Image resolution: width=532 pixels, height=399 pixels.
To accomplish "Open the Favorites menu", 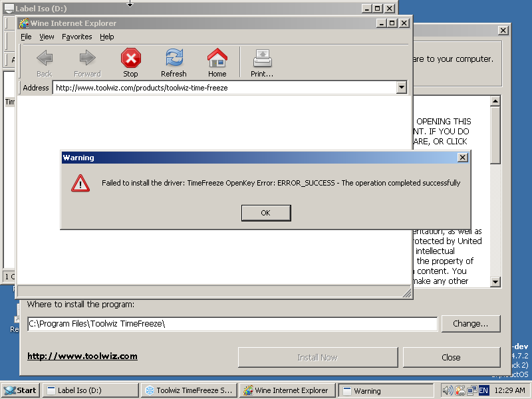I will [77, 37].
